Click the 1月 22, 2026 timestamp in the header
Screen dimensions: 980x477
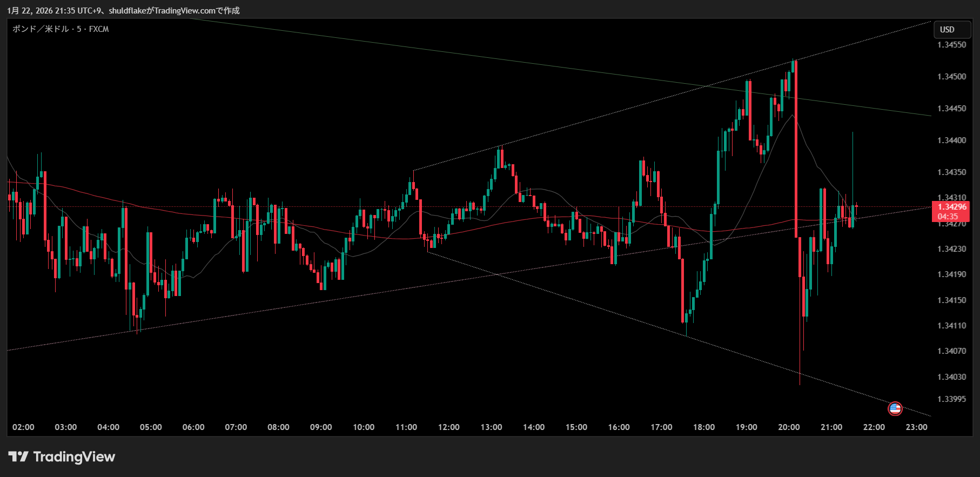30,11
